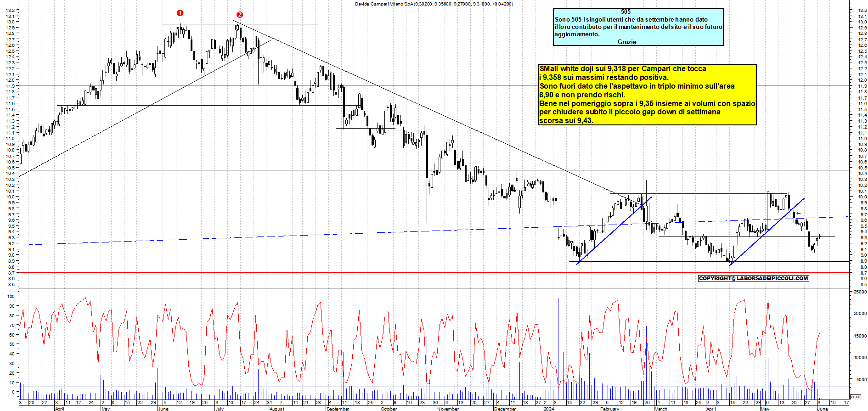Click the "5000" volume axis label
Screen dimensions: 868x411
click(861, 380)
